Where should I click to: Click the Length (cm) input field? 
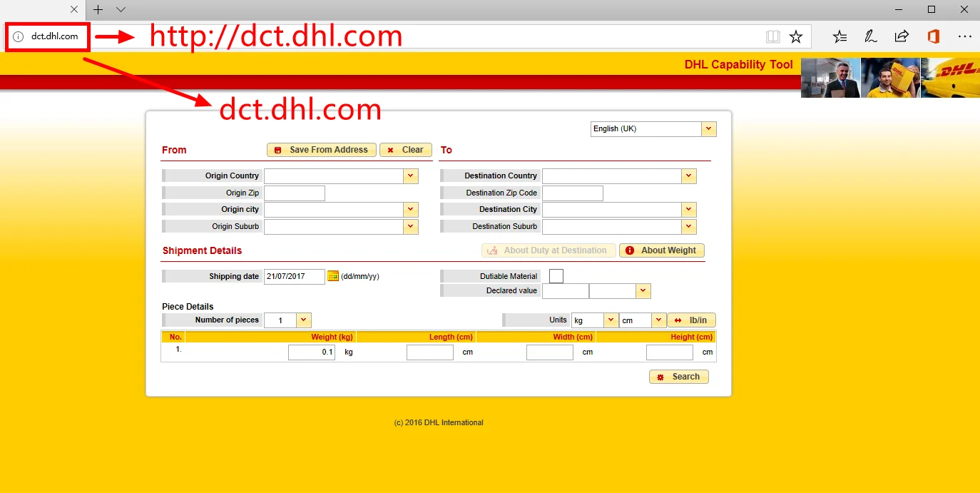(x=430, y=352)
